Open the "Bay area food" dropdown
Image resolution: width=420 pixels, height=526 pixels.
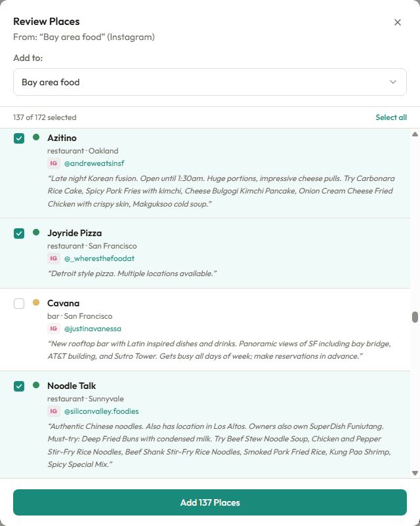pos(210,81)
